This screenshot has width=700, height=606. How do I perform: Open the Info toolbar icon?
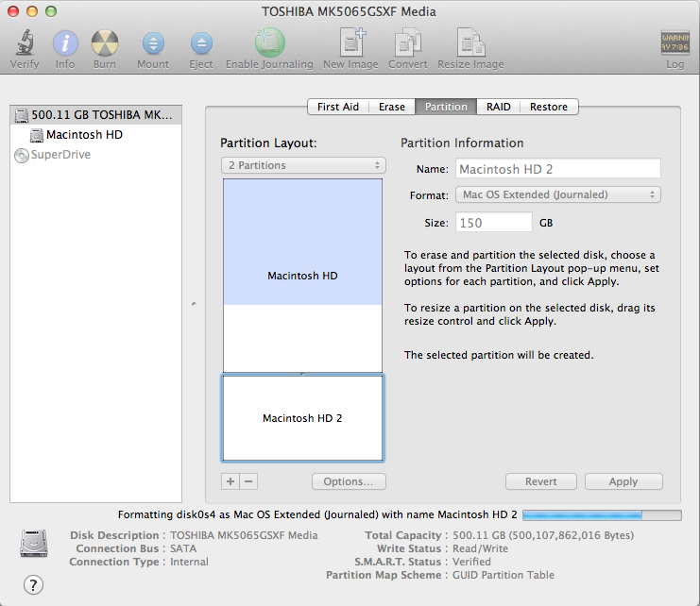click(65, 43)
